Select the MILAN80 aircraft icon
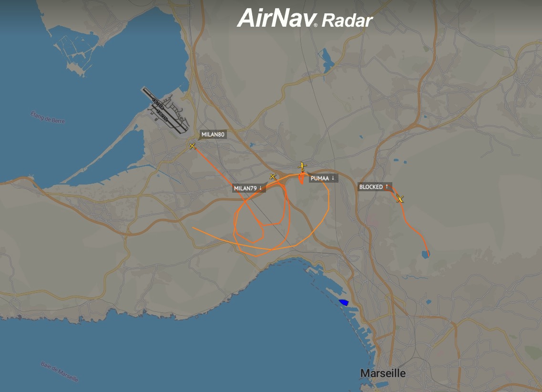 (193, 146)
